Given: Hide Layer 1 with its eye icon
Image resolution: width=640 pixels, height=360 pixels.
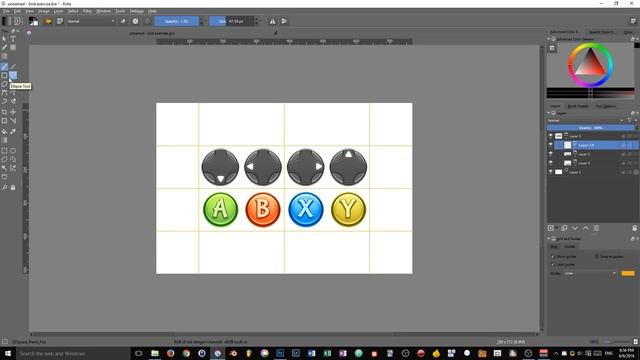Looking at the screenshot, I should click(550, 172).
